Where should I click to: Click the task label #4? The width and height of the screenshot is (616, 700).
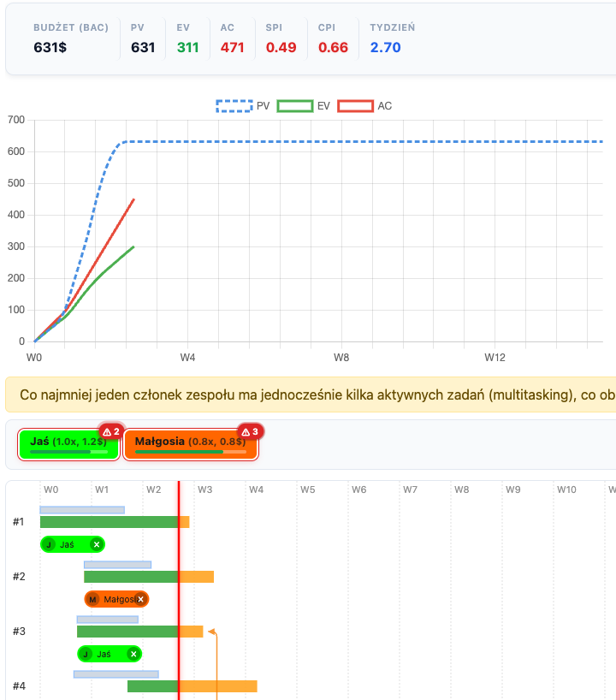[19, 686]
